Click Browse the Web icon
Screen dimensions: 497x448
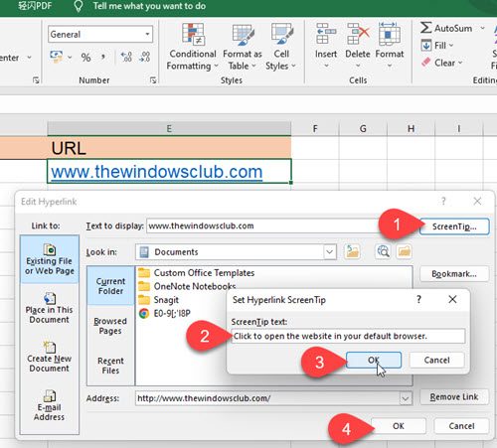[383, 251]
